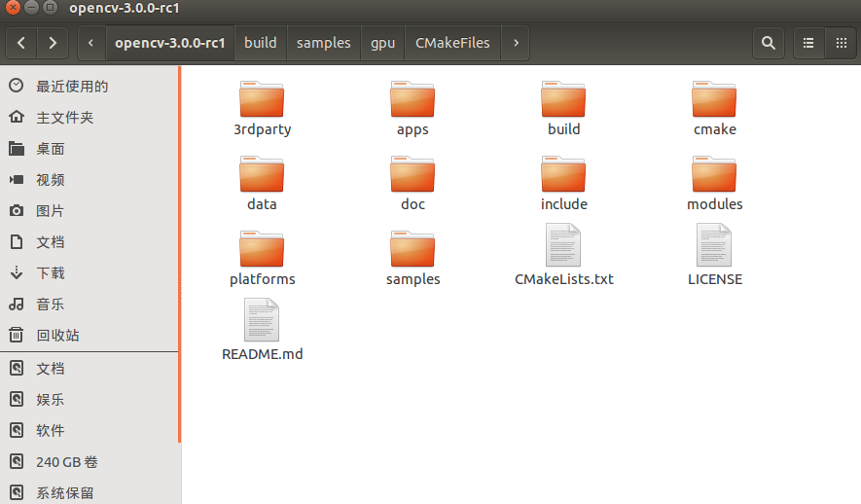The width and height of the screenshot is (861, 504).
Task: Open Videos (视频) in sidebar
Action: (89, 180)
